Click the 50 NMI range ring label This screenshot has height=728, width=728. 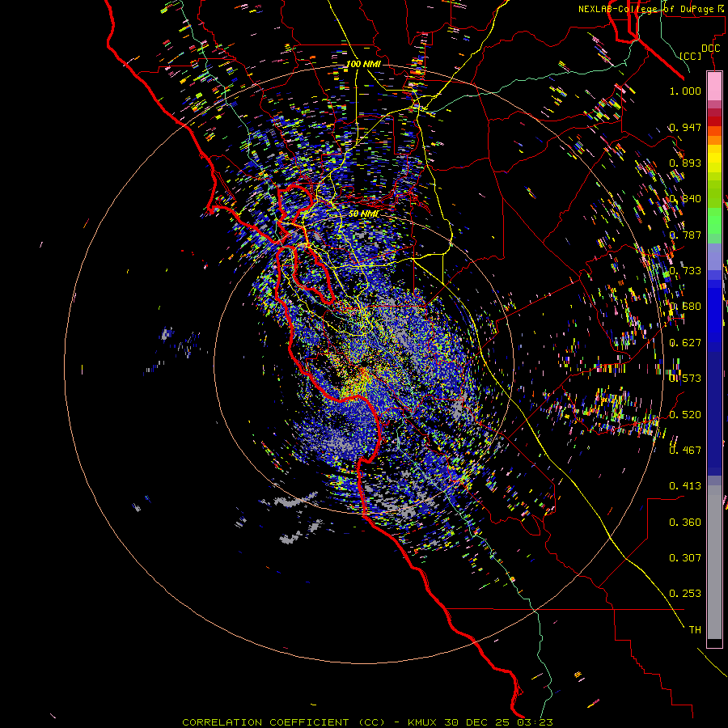pos(363,214)
